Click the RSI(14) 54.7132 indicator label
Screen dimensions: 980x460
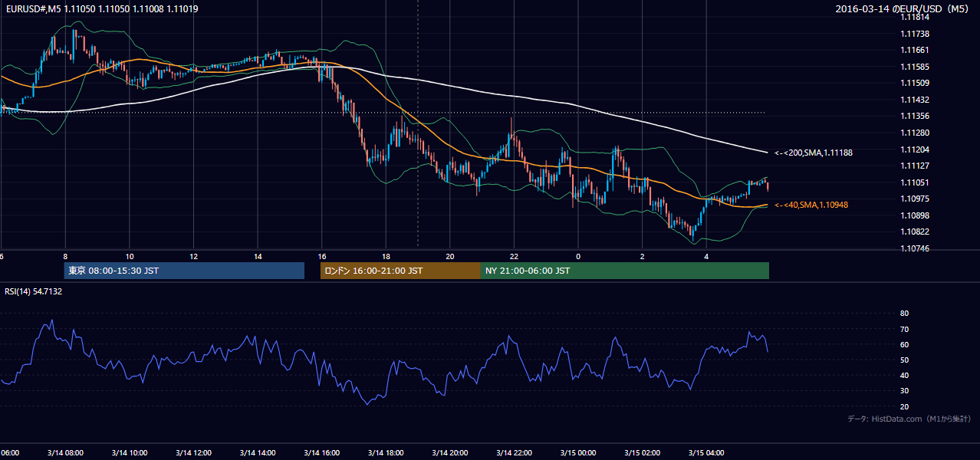point(34,291)
